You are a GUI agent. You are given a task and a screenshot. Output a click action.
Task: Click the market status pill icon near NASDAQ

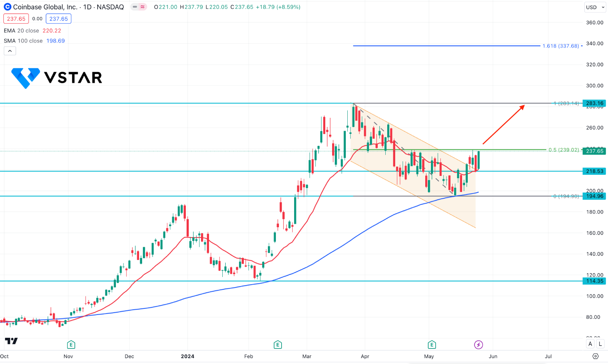(139, 7)
